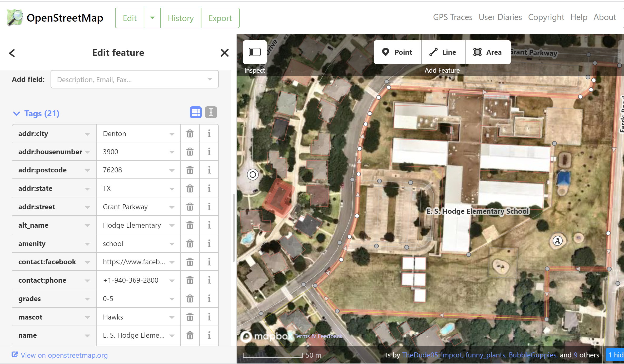The image size is (624, 364).
Task: Delete the addr:state tag
Action: (x=190, y=188)
